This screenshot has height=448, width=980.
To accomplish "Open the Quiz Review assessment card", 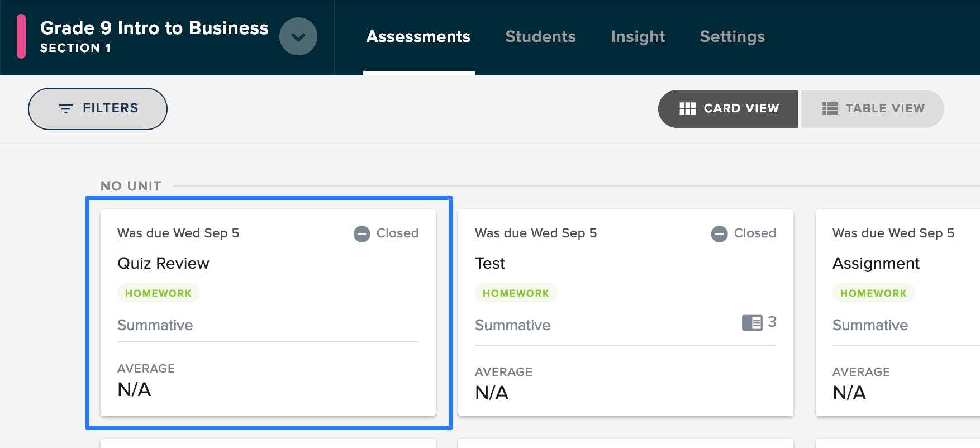I will click(268, 313).
